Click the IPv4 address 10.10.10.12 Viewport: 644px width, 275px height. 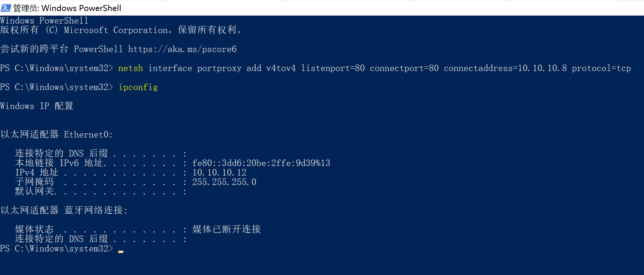pyautogui.click(x=219, y=173)
